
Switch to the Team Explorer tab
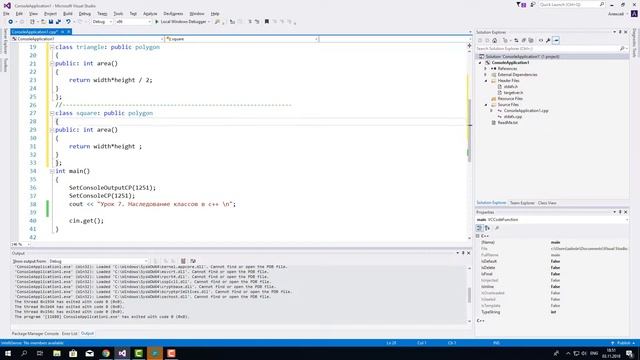point(522,203)
